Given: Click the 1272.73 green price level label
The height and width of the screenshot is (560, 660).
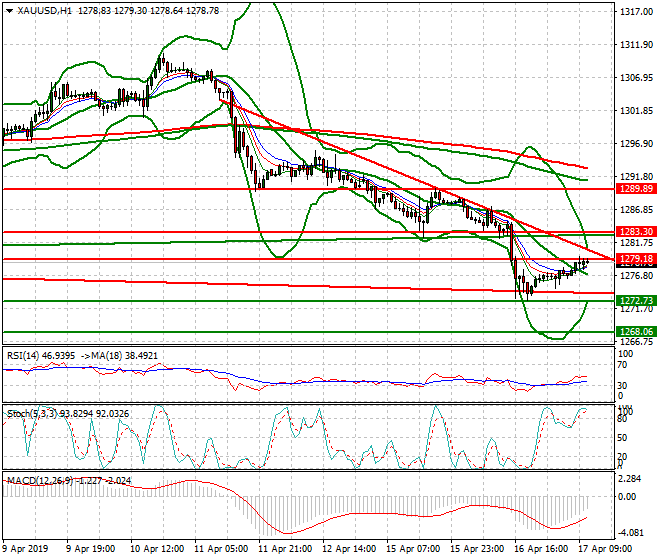Looking at the screenshot, I should click(636, 301).
